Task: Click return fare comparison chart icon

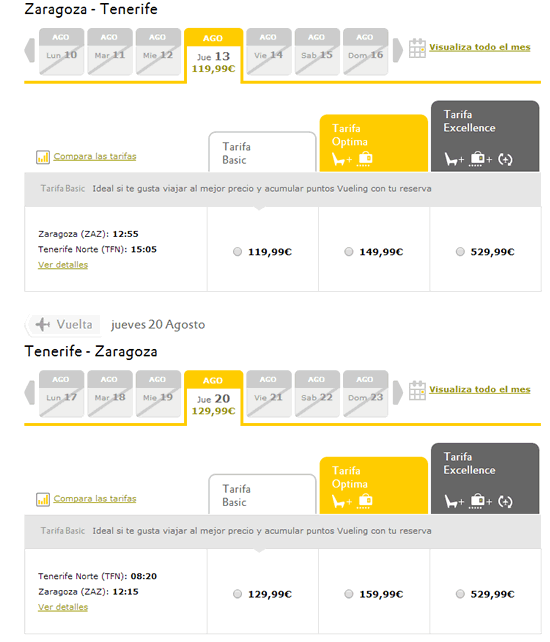Action: click(43, 499)
